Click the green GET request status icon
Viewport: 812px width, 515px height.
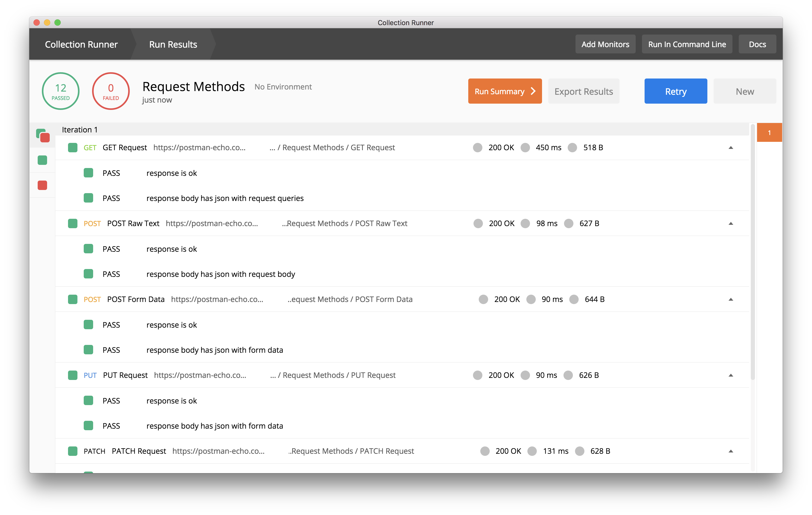click(x=72, y=147)
